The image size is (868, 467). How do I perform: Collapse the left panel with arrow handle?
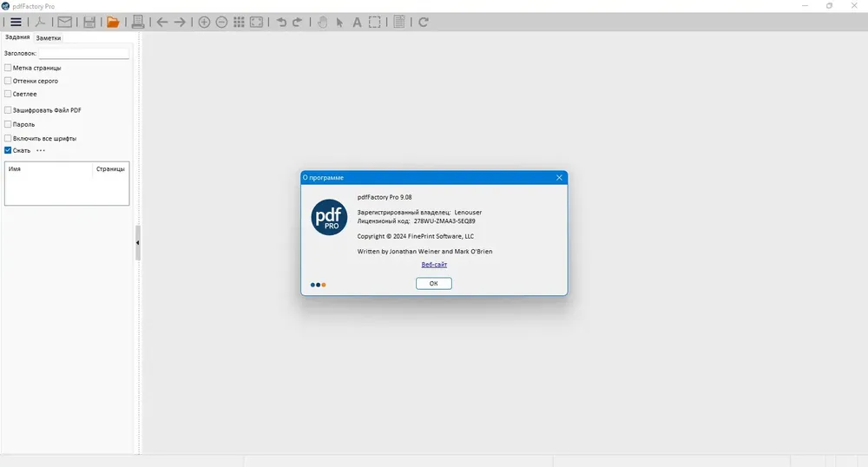point(138,243)
